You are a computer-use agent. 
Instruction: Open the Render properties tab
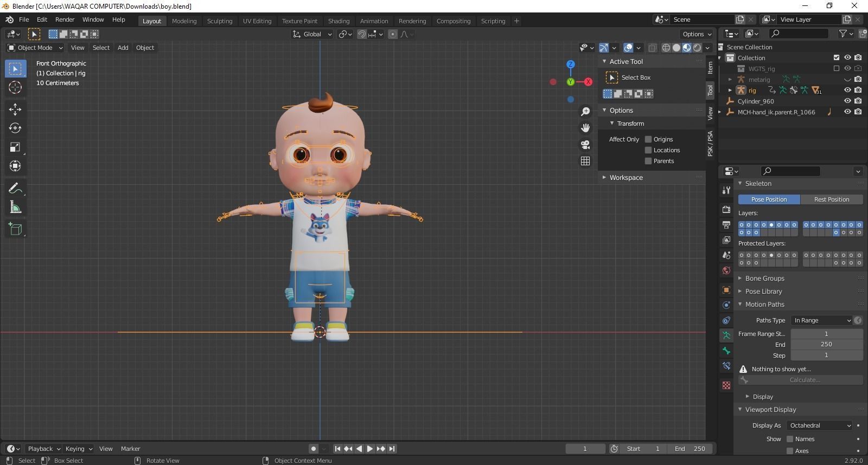coord(726,209)
